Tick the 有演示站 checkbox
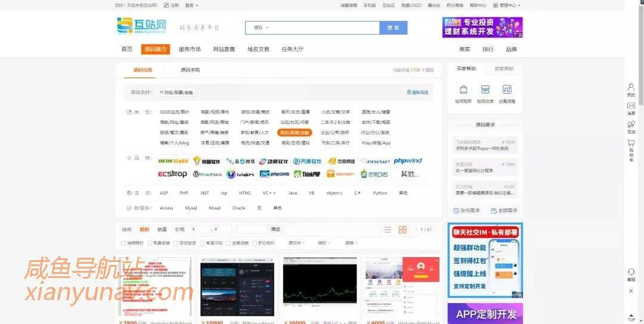Image resolution: width=644 pixels, height=324 pixels. tap(202, 243)
